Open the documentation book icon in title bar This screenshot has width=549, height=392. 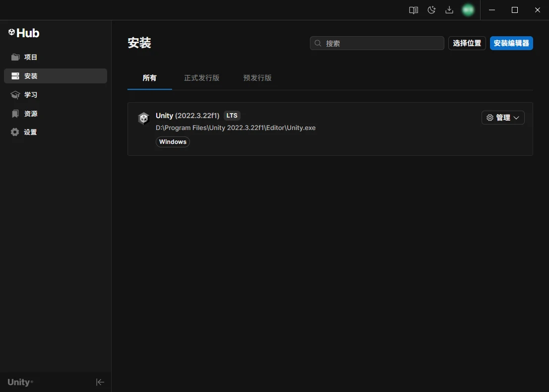(x=413, y=10)
